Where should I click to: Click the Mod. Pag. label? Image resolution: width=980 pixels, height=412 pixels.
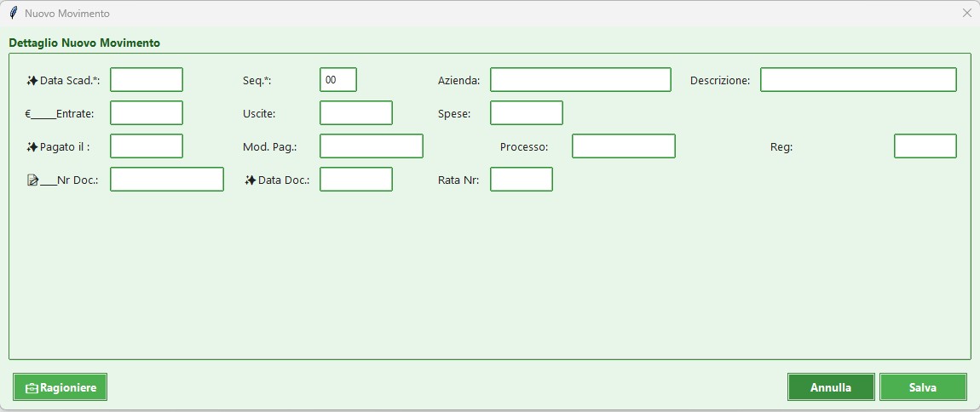pos(269,147)
